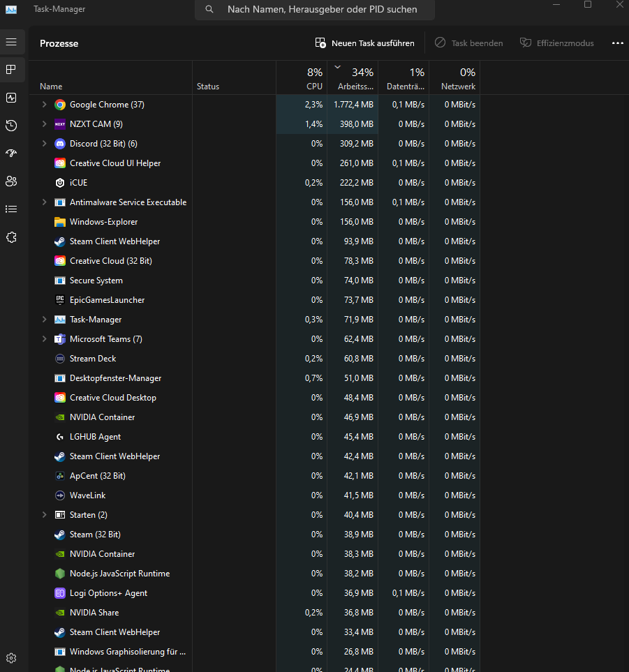
Task: Click the 0,7% CPU cell
Action: pos(302,378)
